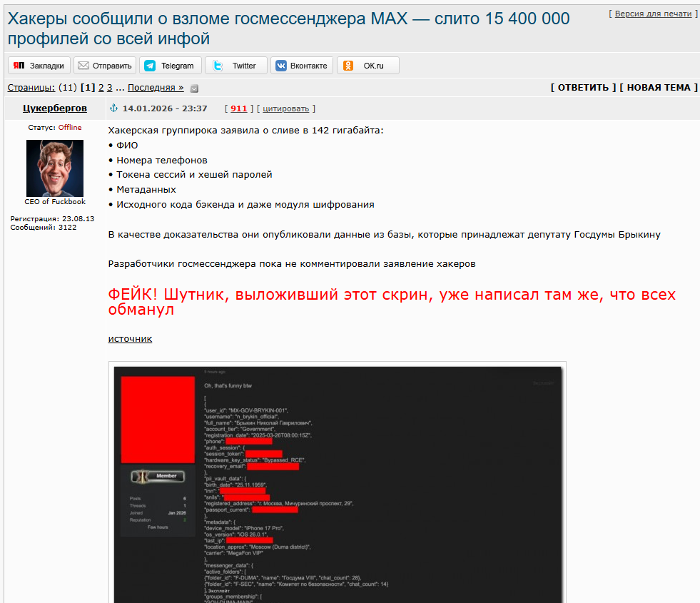Click the thread title heading
The image size is (700, 603).
(288, 29)
